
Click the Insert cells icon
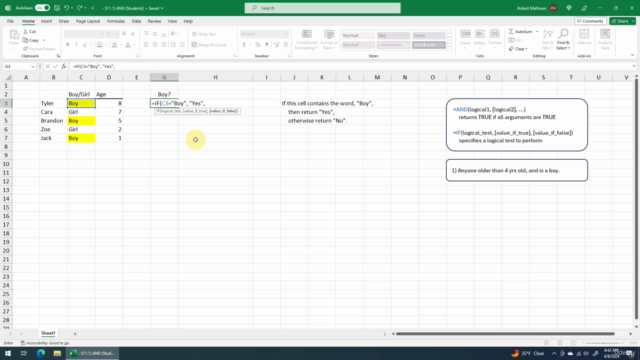[465, 34]
